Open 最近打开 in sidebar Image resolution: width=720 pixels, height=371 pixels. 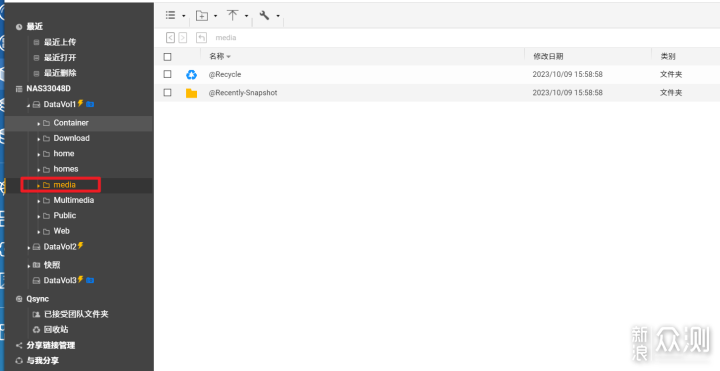point(60,58)
